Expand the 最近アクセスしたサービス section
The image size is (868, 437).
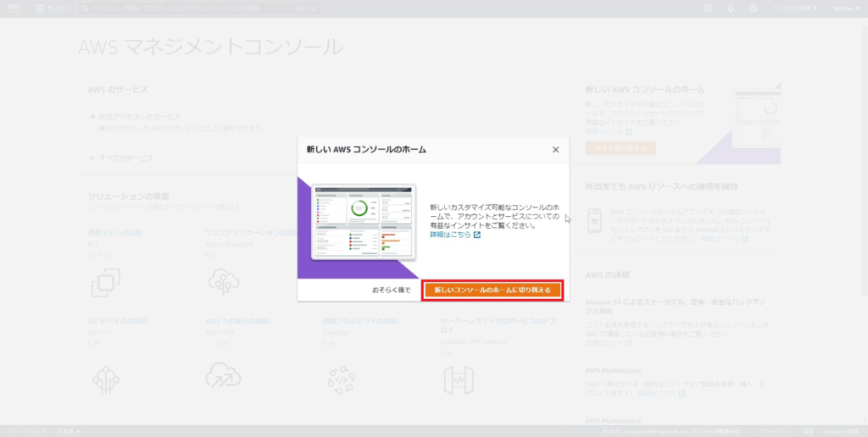[93, 117]
